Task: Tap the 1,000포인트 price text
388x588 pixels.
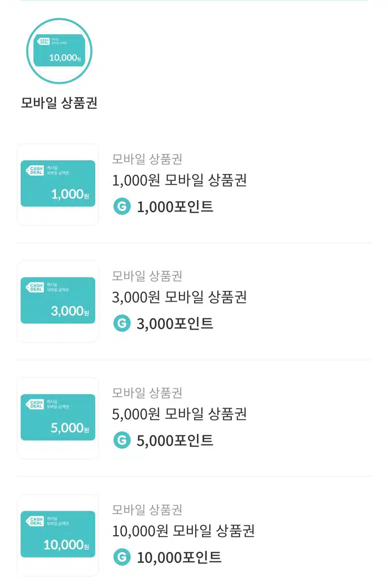Action: [175, 207]
